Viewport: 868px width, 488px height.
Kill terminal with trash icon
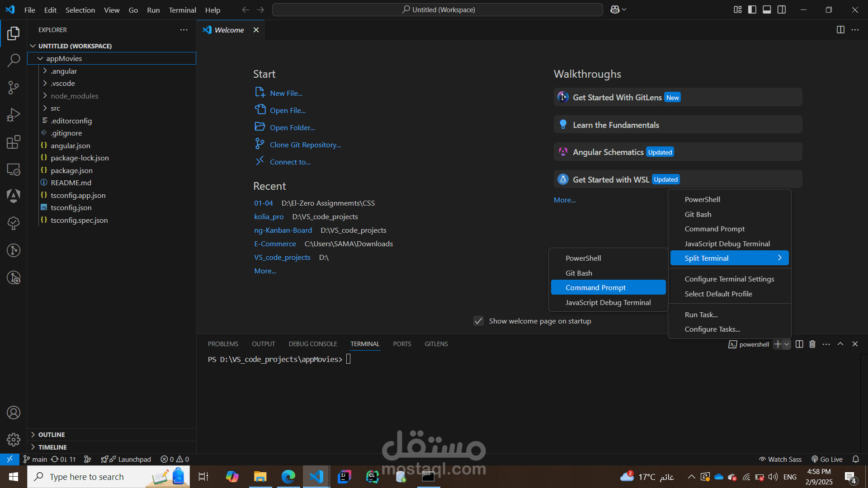(812, 344)
